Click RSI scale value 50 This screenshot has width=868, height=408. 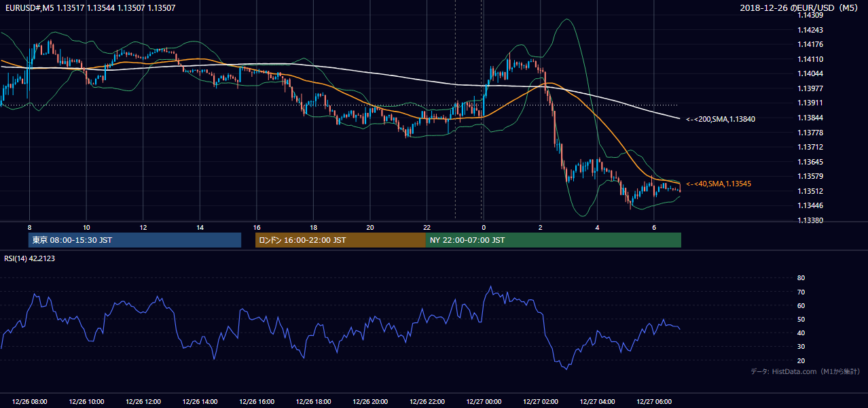tap(801, 319)
